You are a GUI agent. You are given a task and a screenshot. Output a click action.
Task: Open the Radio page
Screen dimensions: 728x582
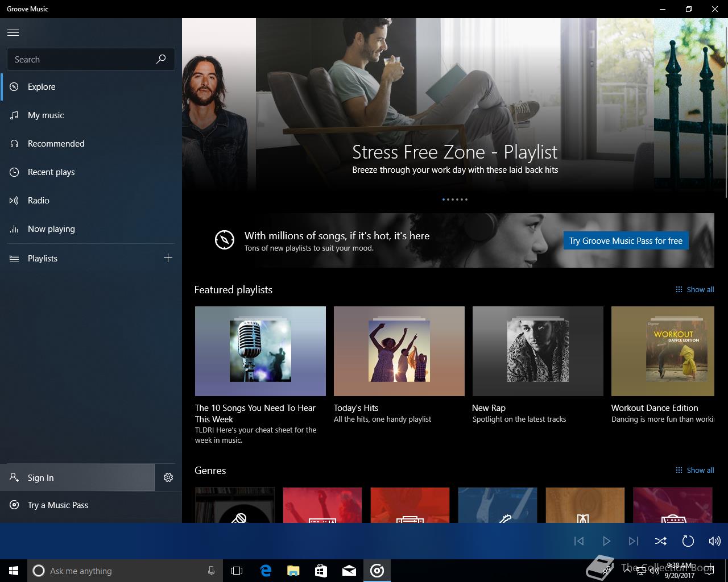click(91, 201)
